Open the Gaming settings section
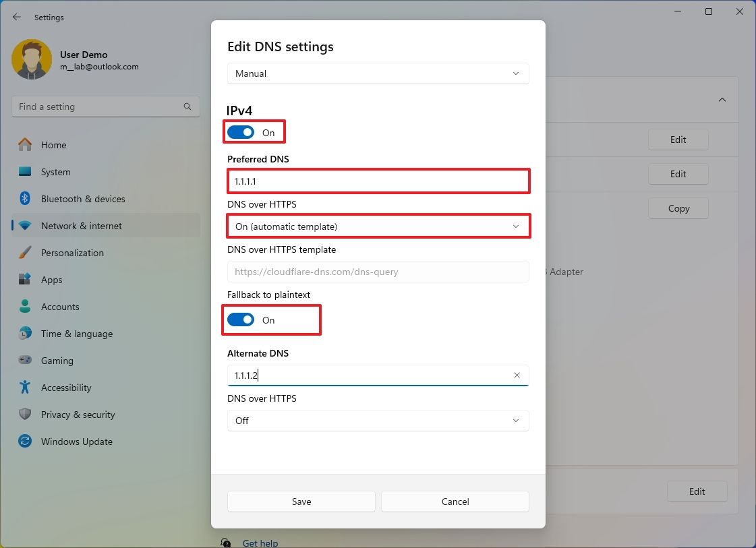Image resolution: width=756 pixels, height=548 pixels. tap(57, 361)
